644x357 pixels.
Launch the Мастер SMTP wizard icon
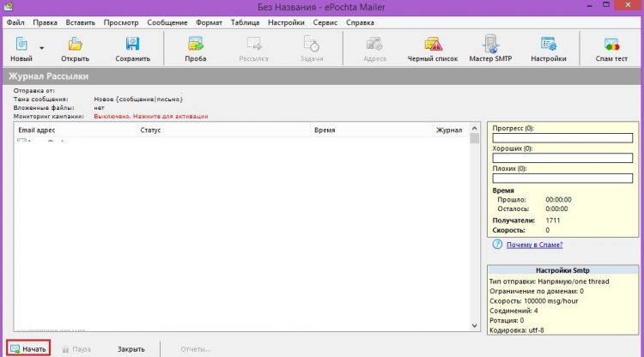tap(490, 44)
